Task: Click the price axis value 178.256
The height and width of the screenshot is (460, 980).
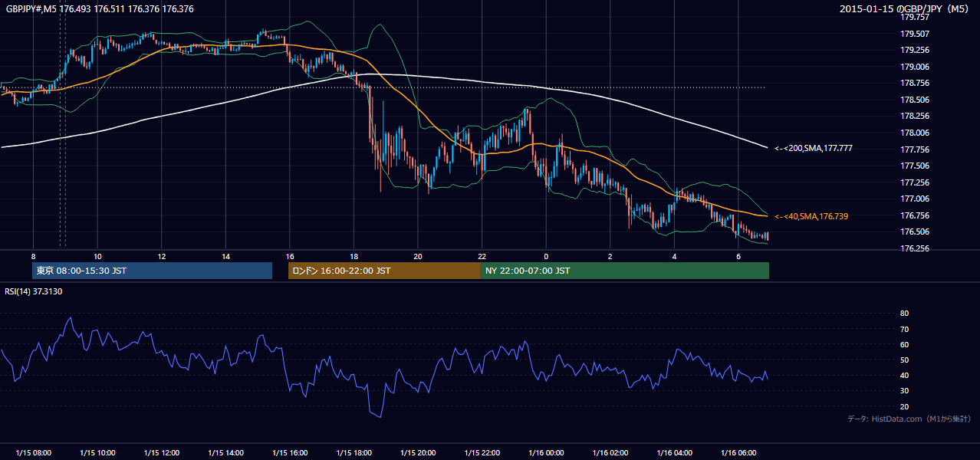Action: tap(916, 116)
